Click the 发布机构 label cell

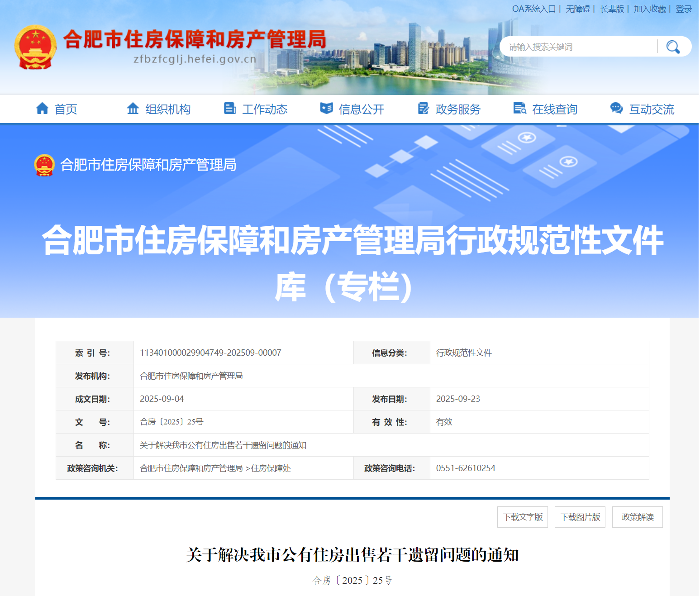(95, 376)
